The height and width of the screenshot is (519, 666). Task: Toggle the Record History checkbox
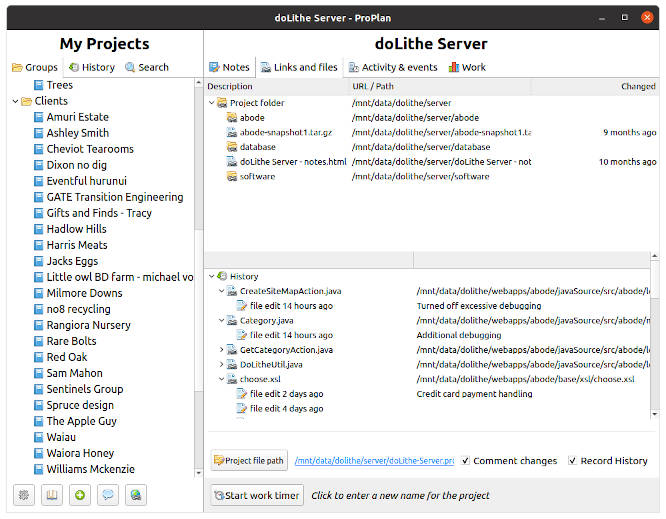(x=573, y=461)
